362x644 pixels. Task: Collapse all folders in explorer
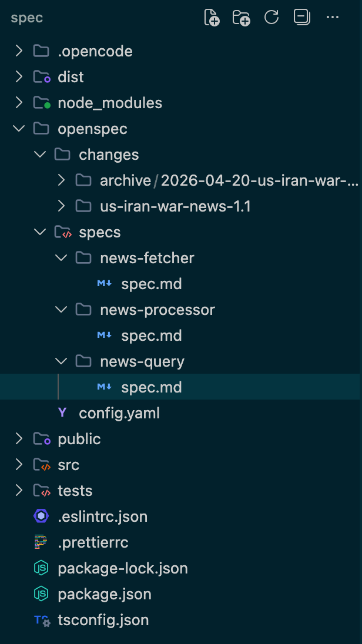click(302, 17)
